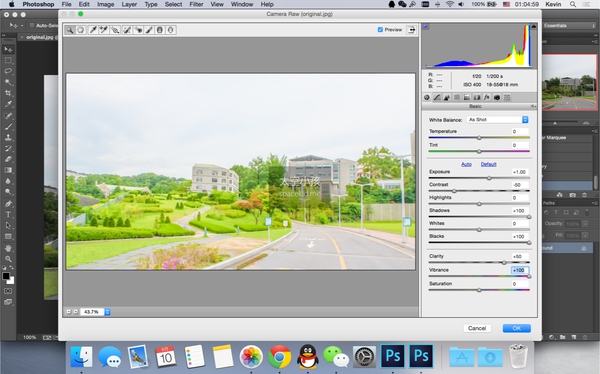Viewport: 600px width, 374px height.
Task: Open the zoom level 43.7% dropdown
Action: (x=95, y=312)
